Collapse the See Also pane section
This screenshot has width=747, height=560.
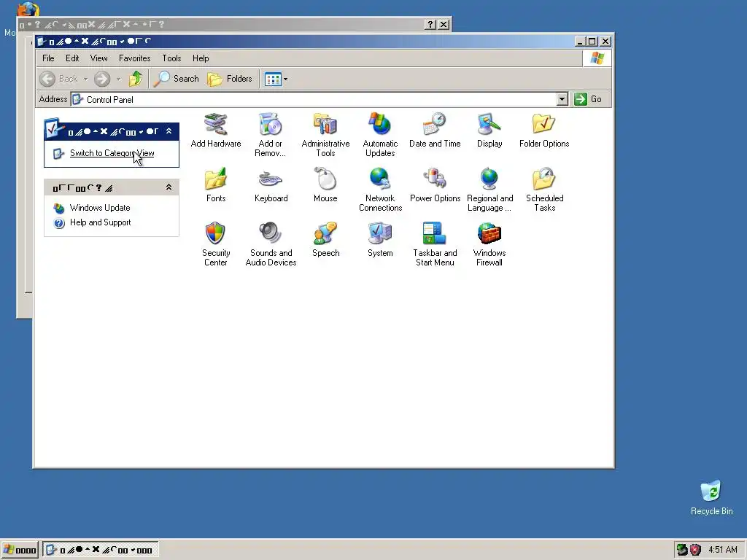tap(169, 187)
